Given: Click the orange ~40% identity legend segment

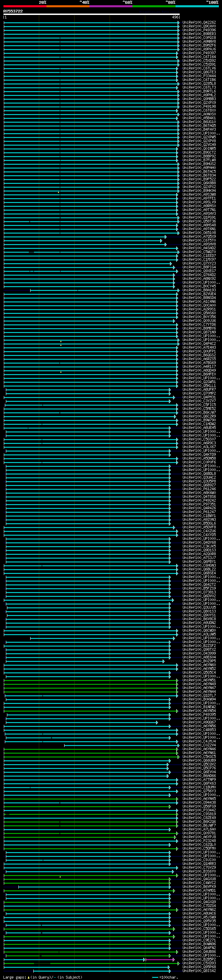Looking at the screenshot, I should pyautogui.click(x=68, y=6).
